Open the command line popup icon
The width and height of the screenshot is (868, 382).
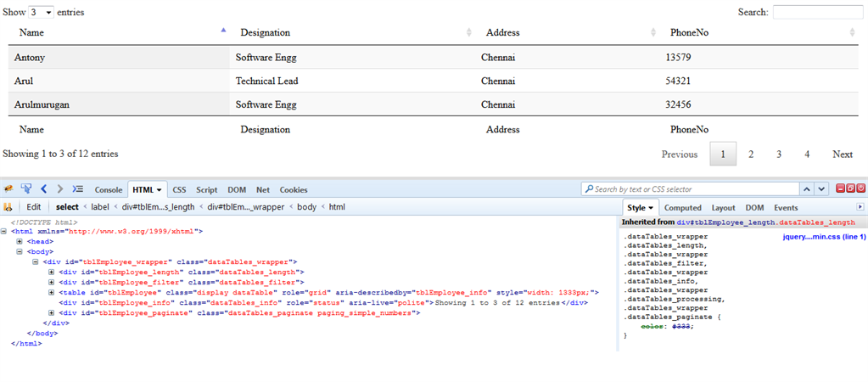[77, 189]
